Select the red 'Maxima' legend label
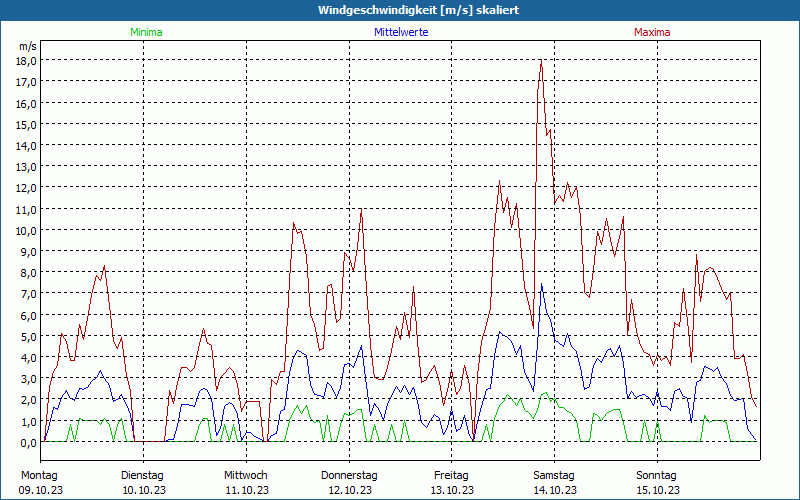Viewport: 800px width, 500px height. click(x=652, y=32)
